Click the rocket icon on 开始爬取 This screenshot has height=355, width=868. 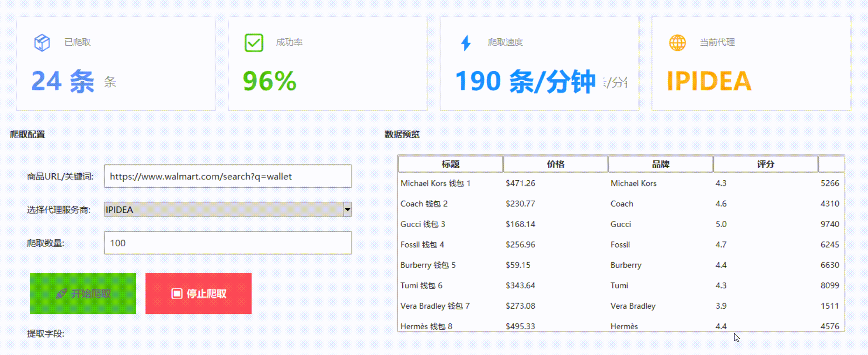[61, 294]
